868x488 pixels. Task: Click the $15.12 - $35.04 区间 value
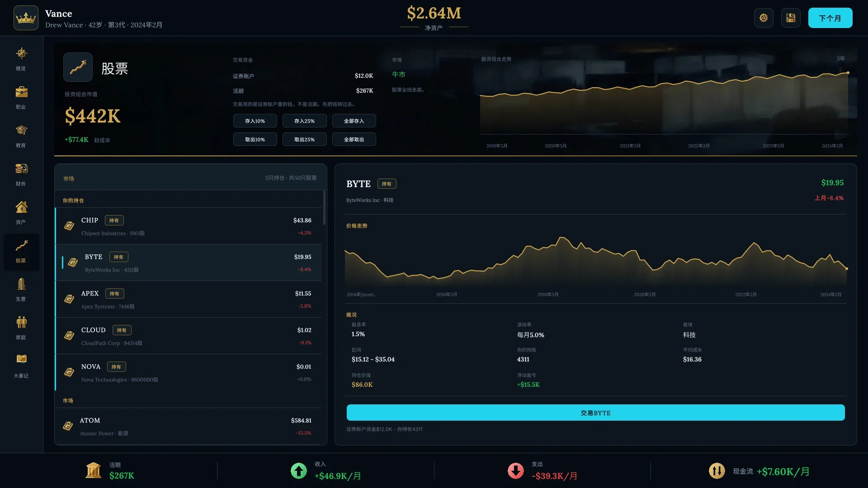point(373,359)
